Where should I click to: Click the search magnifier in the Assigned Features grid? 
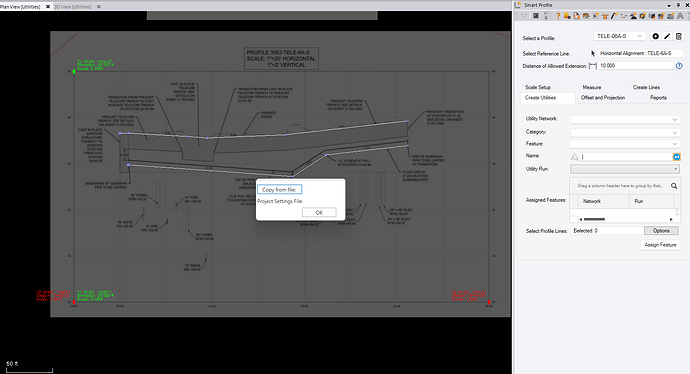[674, 186]
